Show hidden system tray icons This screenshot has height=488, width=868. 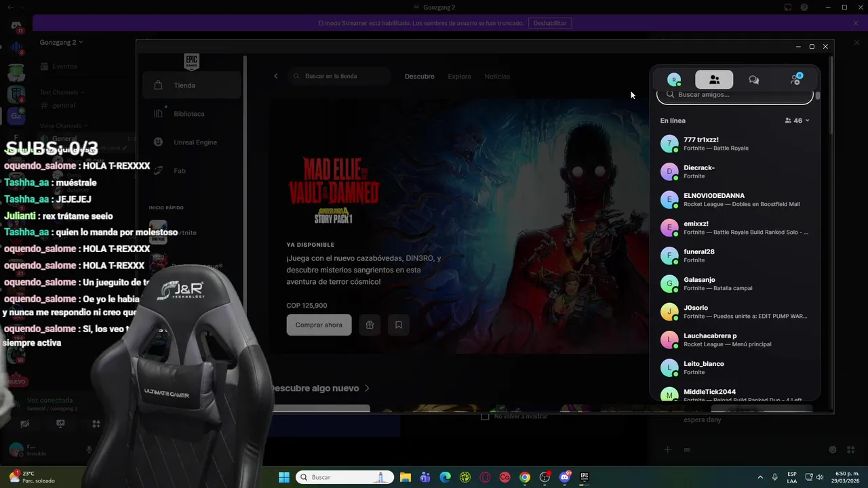coord(759,477)
